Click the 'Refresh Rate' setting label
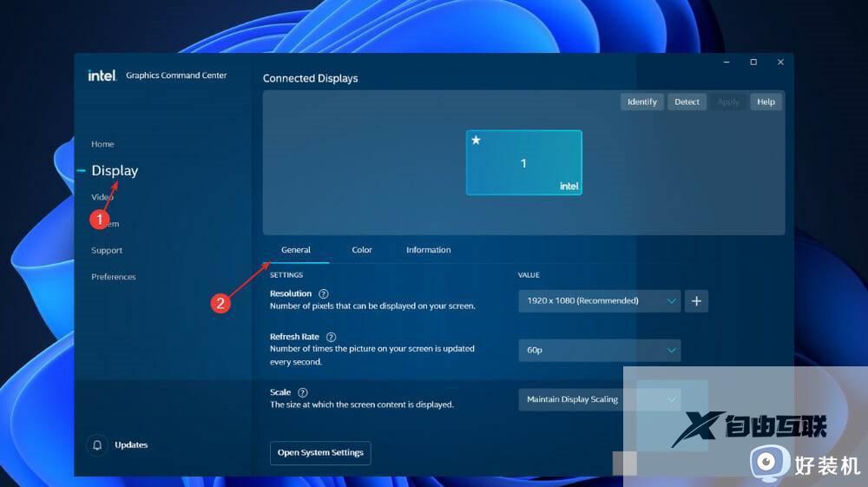The height and width of the screenshot is (487, 868). (x=294, y=337)
